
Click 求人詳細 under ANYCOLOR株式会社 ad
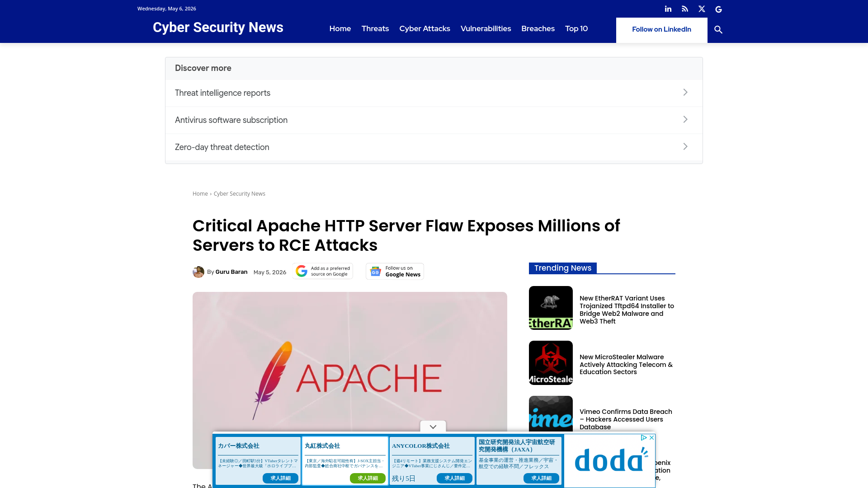454,478
